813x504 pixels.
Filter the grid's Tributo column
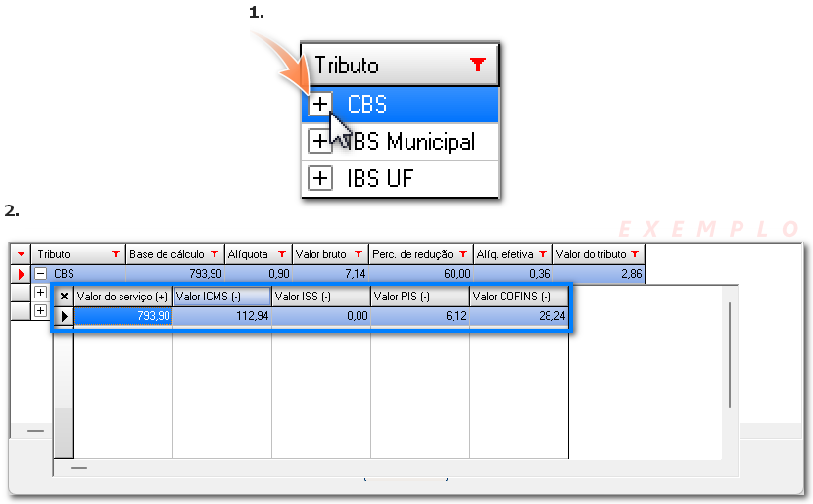(116, 253)
